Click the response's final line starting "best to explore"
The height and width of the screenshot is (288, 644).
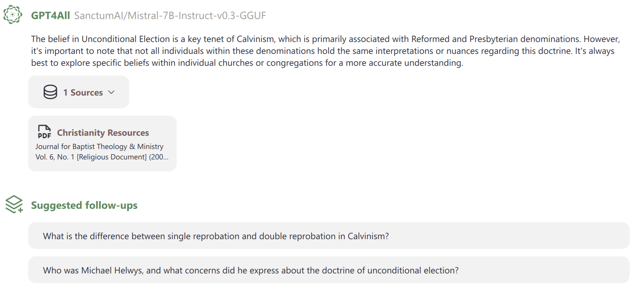(x=247, y=63)
